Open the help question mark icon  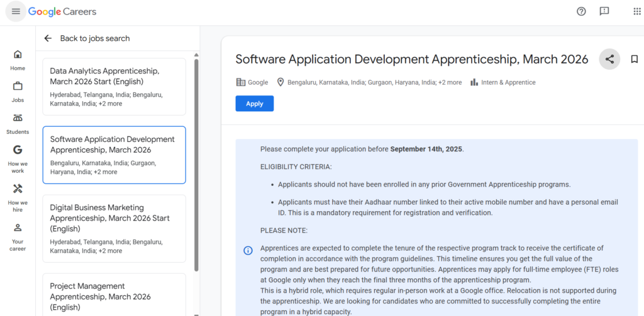click(x=581, y=11)
